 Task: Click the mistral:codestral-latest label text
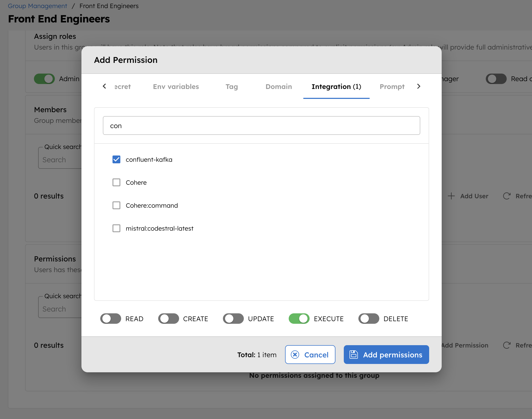click(160, 228)
